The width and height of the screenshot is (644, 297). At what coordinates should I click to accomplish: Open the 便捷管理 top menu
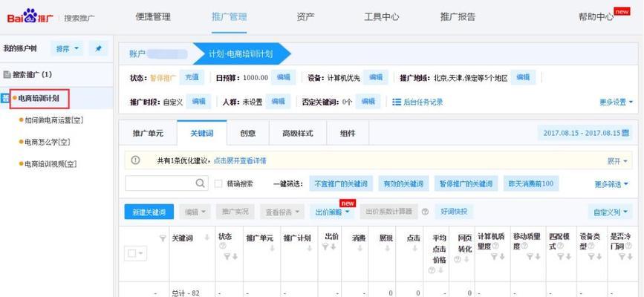(153, 17)
